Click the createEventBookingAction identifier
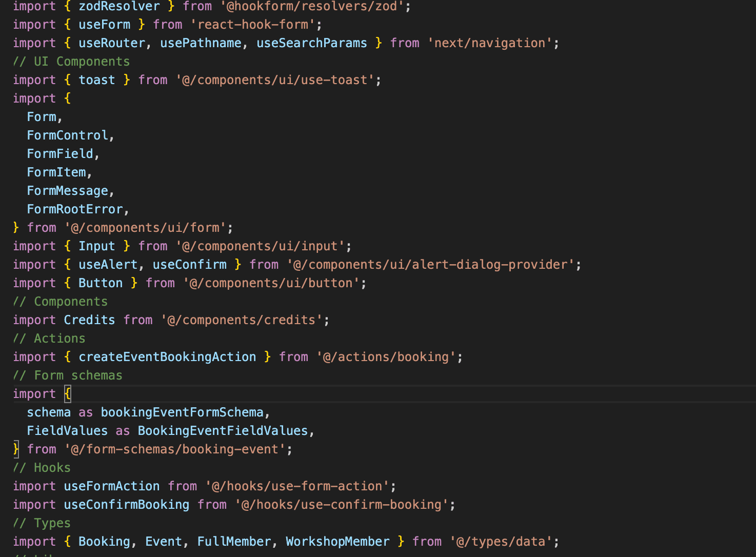This screenshot has height=557, width=756. 167,357
